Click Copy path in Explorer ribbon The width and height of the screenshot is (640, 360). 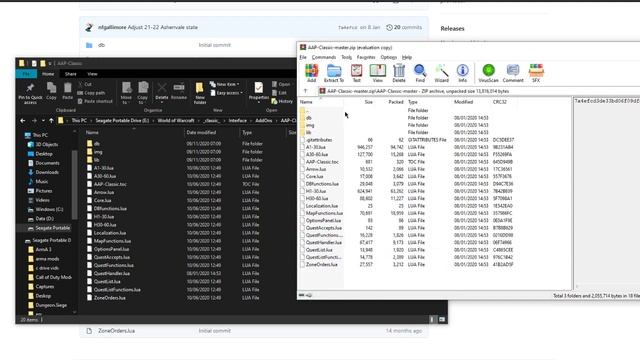click(x=91, y=93)
